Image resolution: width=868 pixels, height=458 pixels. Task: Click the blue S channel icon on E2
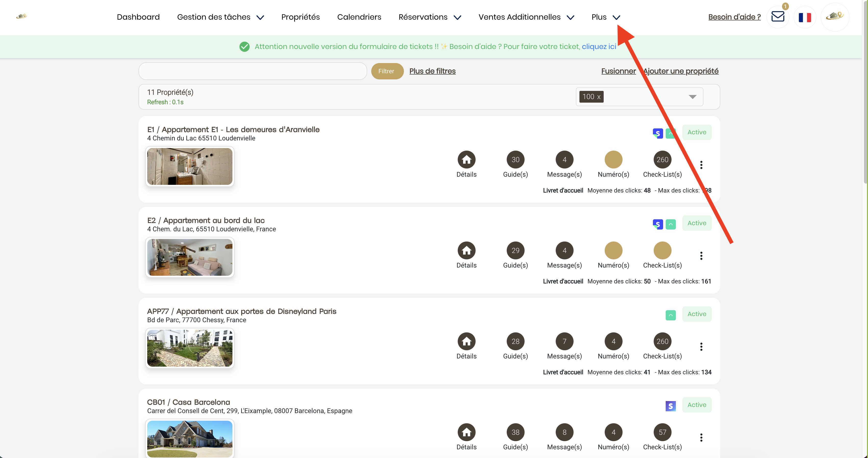click(658, 224)
